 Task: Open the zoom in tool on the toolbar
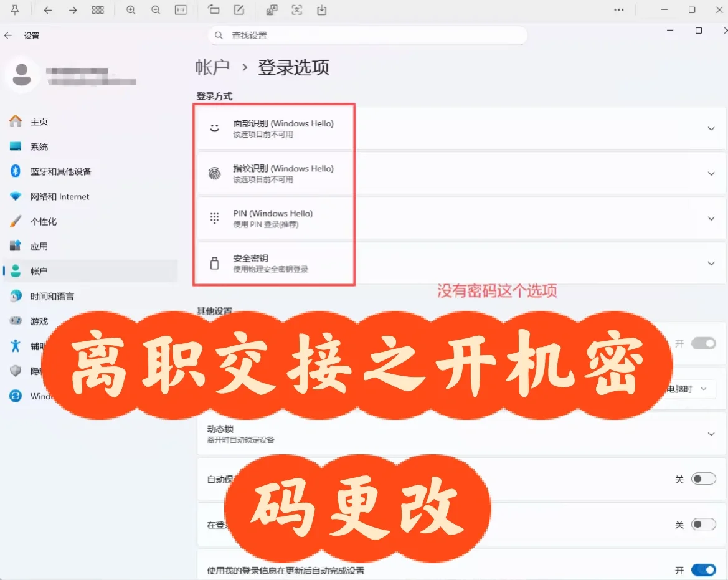(x=131, y=10)
